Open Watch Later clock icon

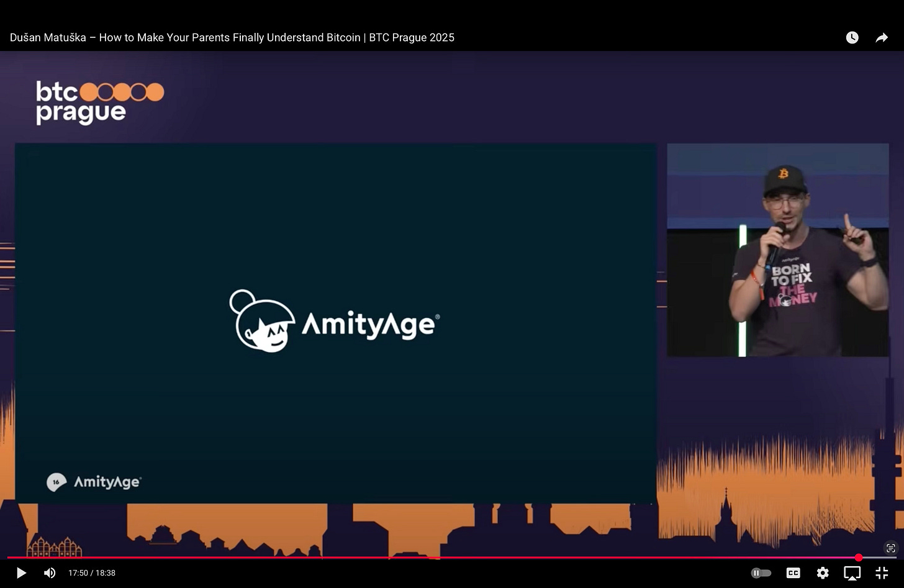[x=852, y=38]
